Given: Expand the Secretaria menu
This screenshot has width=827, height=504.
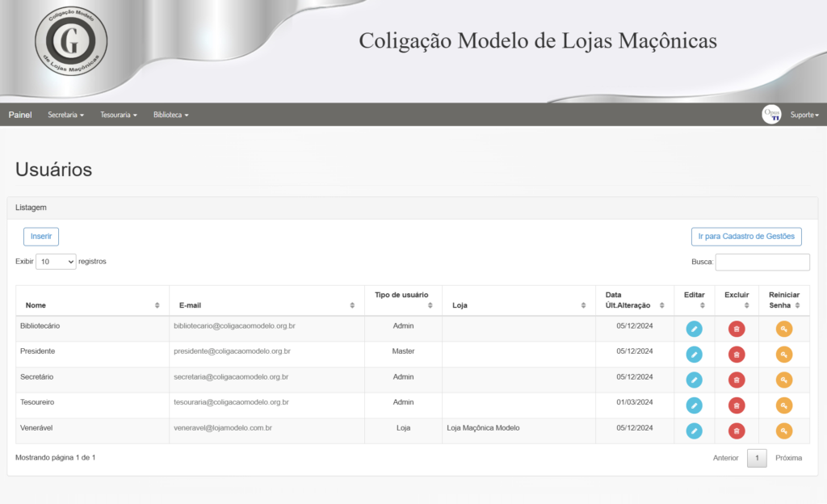Looking at the screenshot, I should (65, 115).
